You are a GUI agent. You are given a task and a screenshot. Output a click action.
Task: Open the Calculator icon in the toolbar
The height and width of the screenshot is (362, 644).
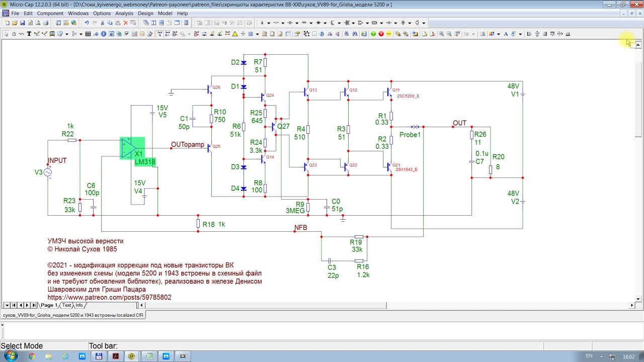(186, 23)
